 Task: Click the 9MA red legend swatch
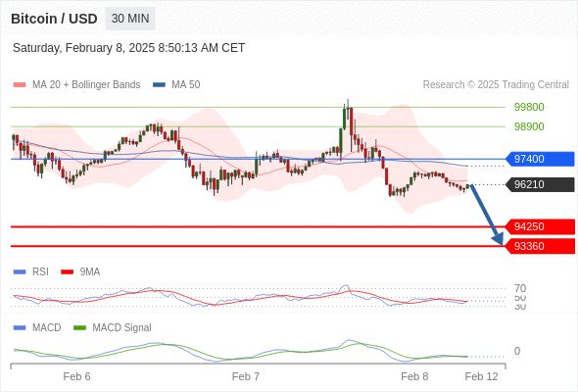click(67, 272)
